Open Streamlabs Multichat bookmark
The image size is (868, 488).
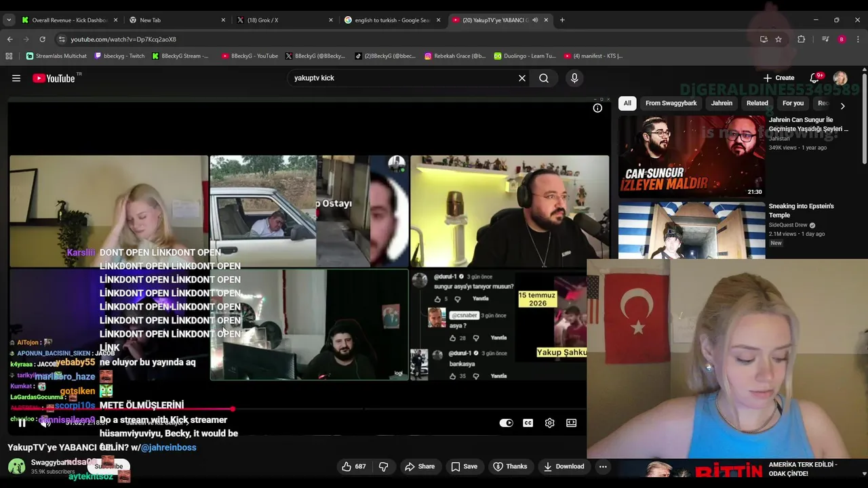56,56
